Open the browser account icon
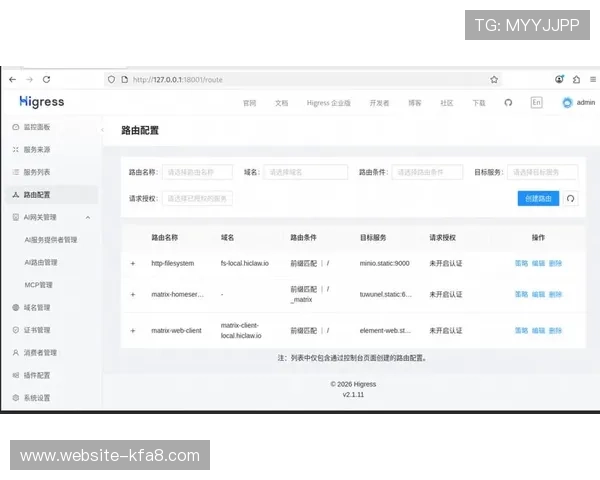Image resolution: width=600 pixels, height=480 pixels. (559, 79)
